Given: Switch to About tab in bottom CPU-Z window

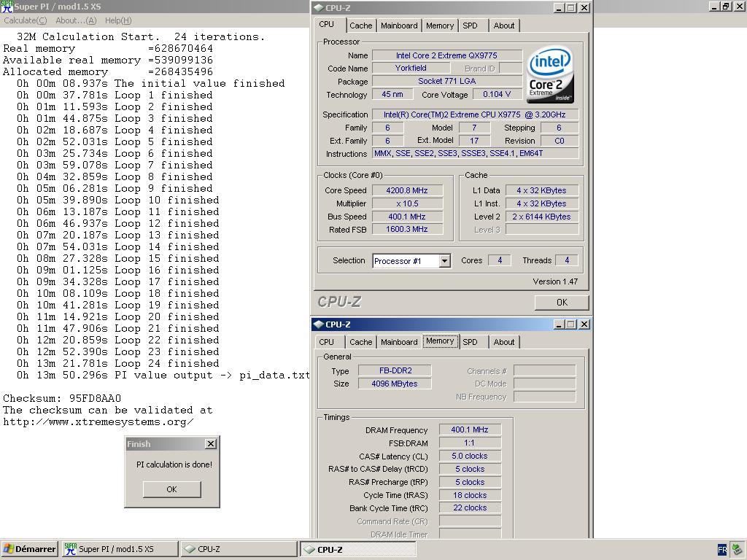Looking at the screenshot, I should pyautogui.click(x=503, y=342).
